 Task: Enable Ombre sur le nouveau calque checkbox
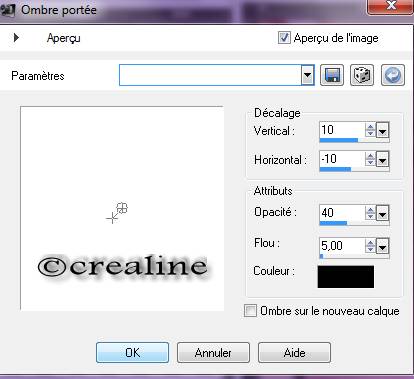tap(250, 311)
